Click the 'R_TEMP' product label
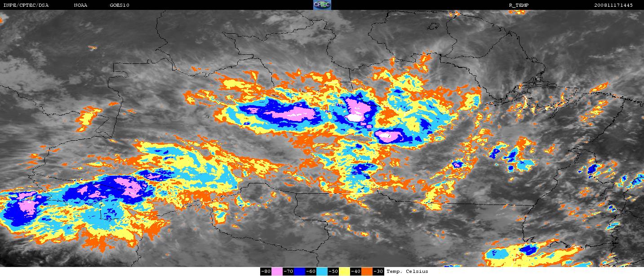The width and height of the screenshot is (644, 276). point(519,5)
